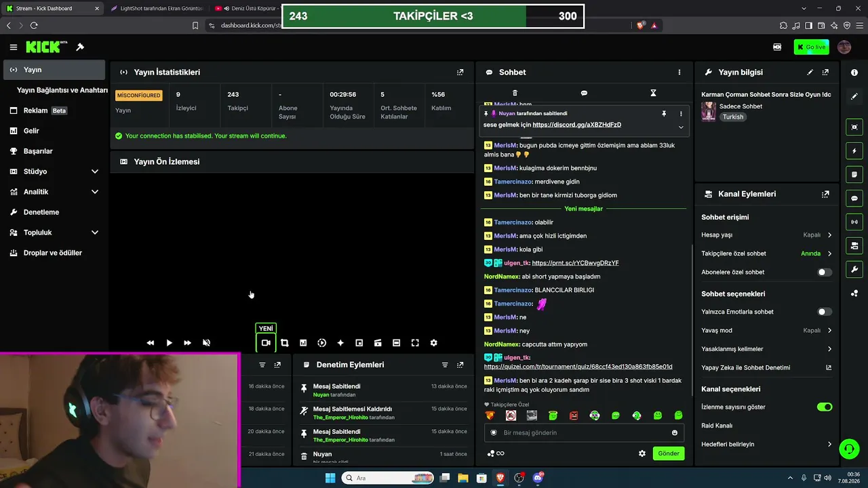Fast-forward the stream preview
Image resolution: width=868 pixels, height=488 pixels.
pyautogui.click(x=188, y=343)
